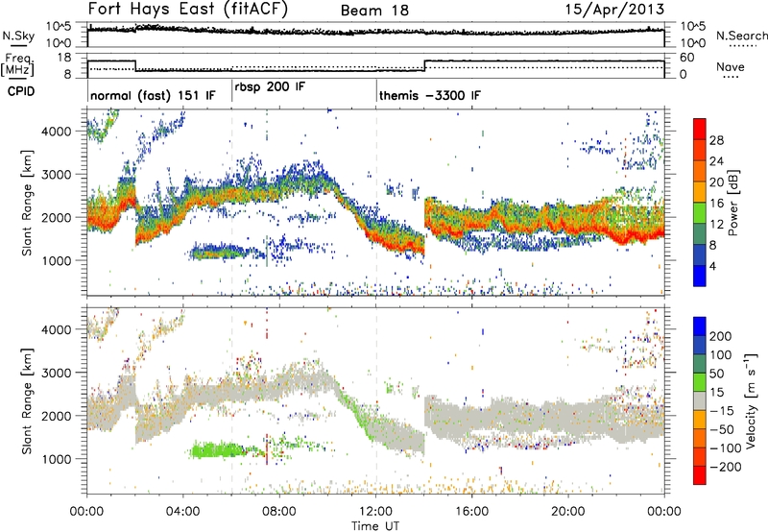Click the '200' value on Velocity colorbar
Image resolution: width=768 pixels, height=532 pixels.
click(720, 336)
